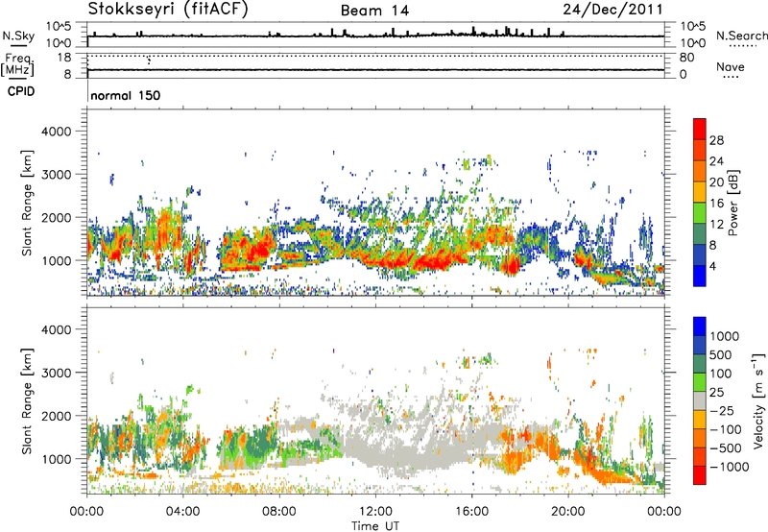Click the '500' label on Velocity colorbar
This screenshot has width=768, height=532.
pyautogui.click(x=721, y=354)
